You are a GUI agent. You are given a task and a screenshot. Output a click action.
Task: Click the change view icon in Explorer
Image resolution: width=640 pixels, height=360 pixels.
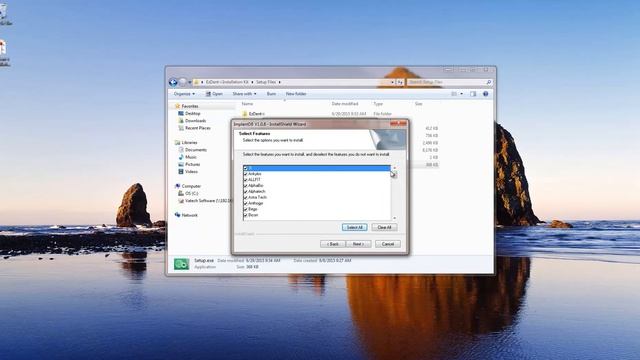click(454, 94)
